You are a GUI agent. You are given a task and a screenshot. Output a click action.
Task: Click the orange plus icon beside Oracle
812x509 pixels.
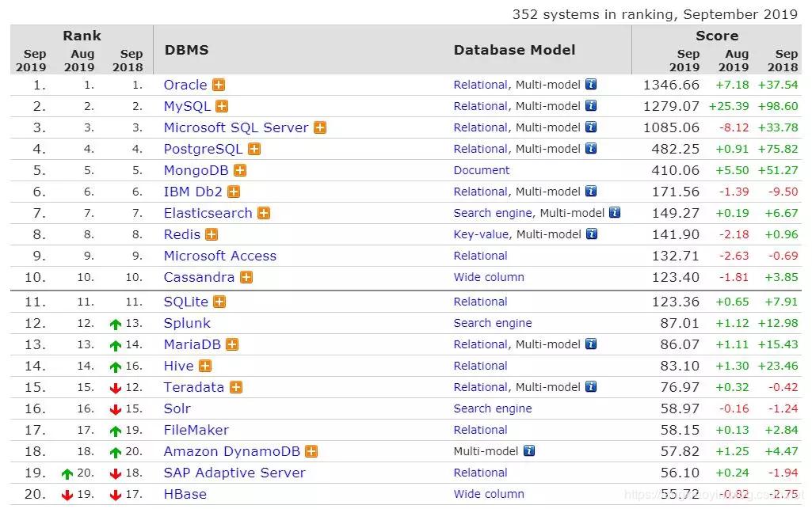click(x=219, y=85)
